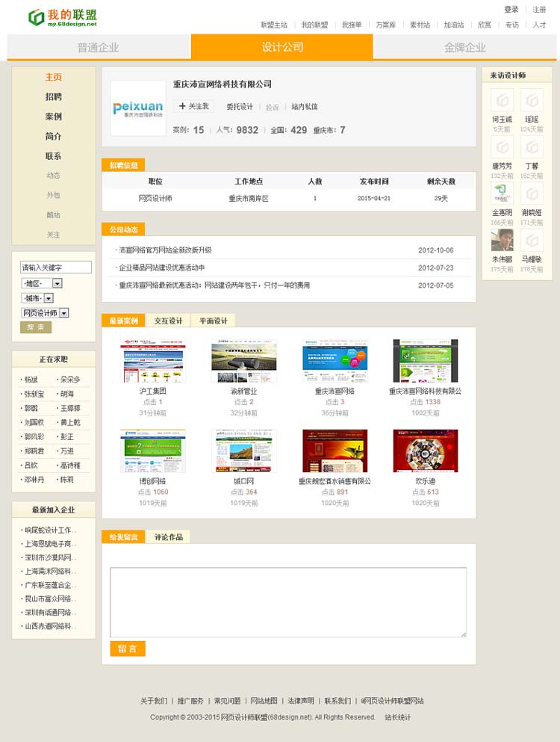Viewport: 560px width, 742px height.
Task: Click the 留言 submit button
Action: (x=127, y=649)
